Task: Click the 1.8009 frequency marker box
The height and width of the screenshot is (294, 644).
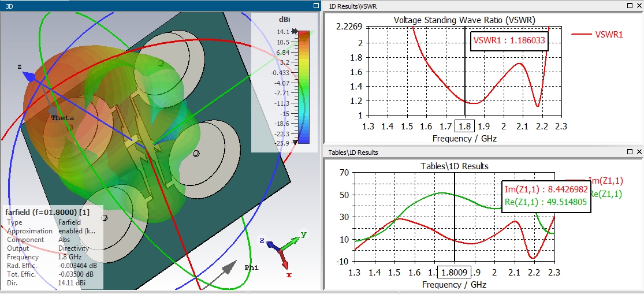Action: [455, 272]
